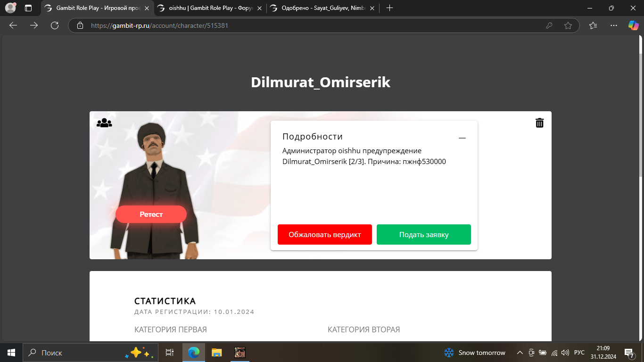Refresh the current page
This screenshot has height=362, width=644.
point(55,25)
